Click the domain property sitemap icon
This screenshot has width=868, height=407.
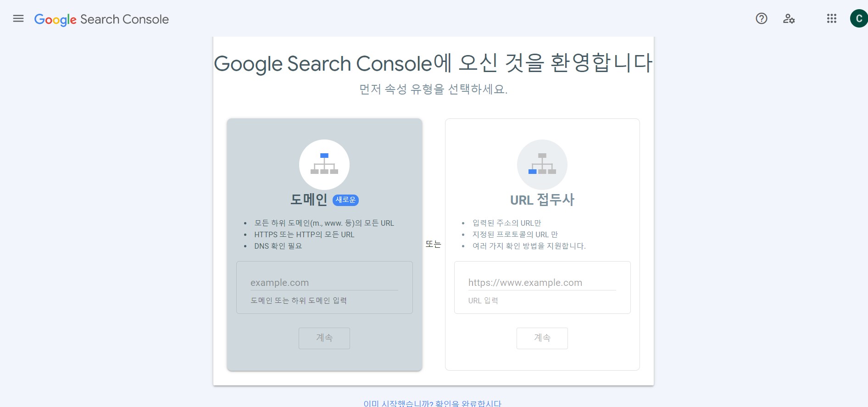pyautogui.click(x=324, y=164)
